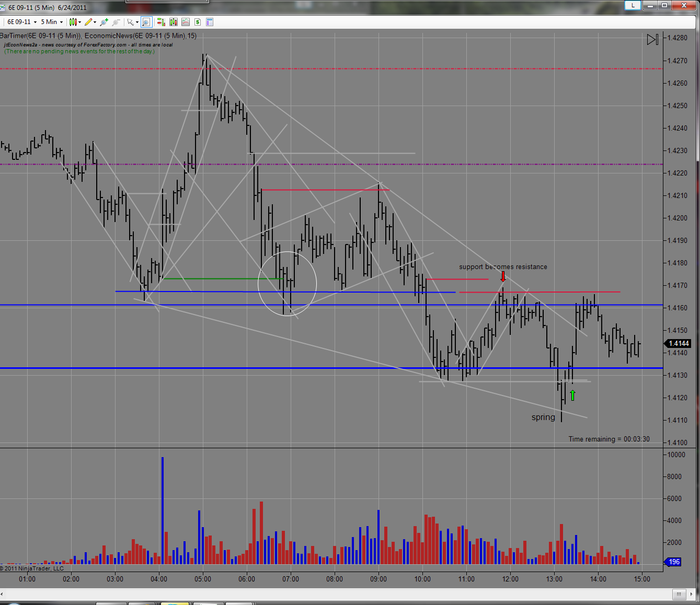Open the data series candlestick icon
700x605 pixels.
[x=173, y=22]
